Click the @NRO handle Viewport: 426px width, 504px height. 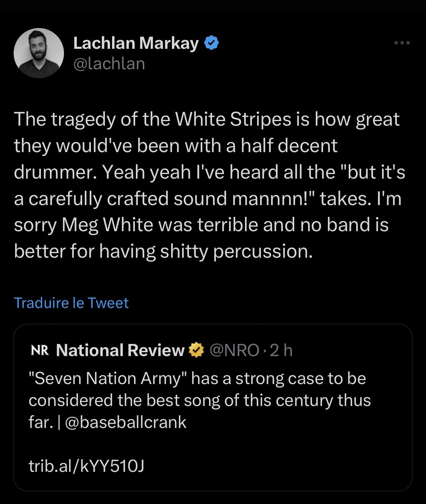[x=234, y=350]
